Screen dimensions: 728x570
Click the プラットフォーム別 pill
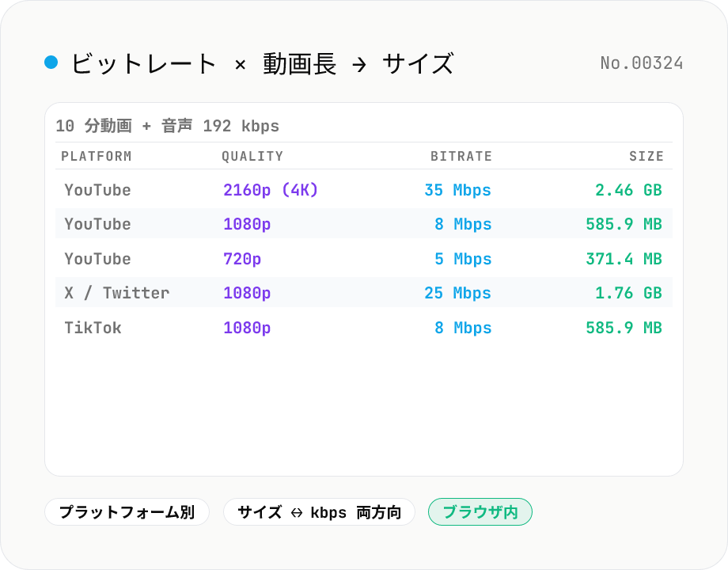click(127, 512)
